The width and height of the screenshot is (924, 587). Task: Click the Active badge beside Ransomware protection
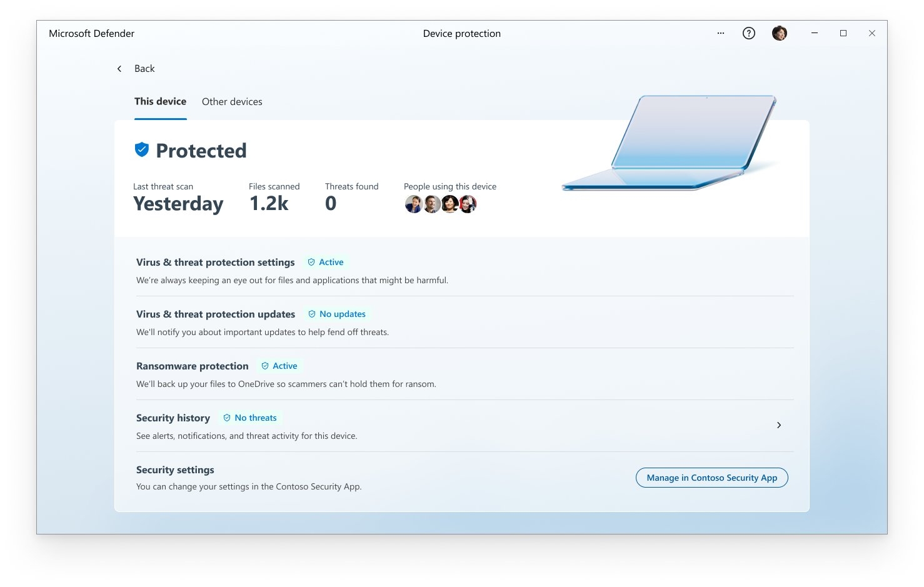279,366
